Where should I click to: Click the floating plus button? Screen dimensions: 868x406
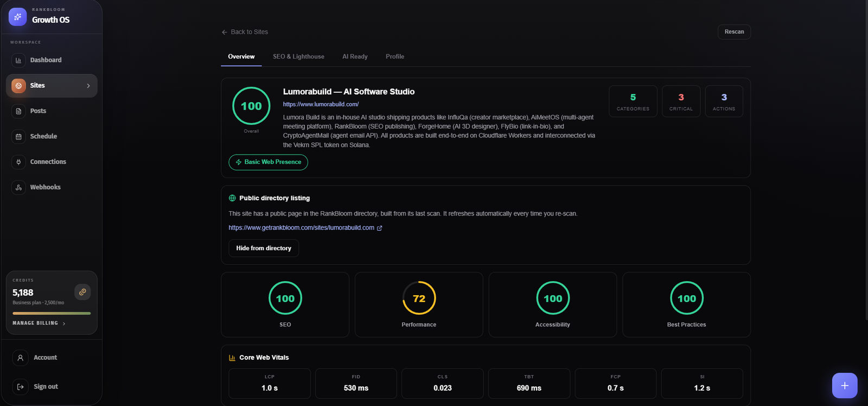point(845,385)
